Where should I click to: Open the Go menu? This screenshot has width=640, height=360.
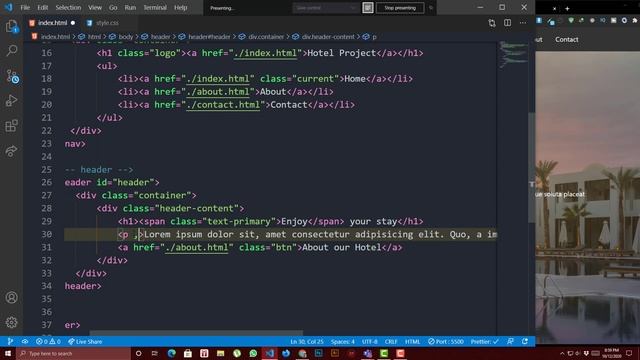(x=113, y=7)
